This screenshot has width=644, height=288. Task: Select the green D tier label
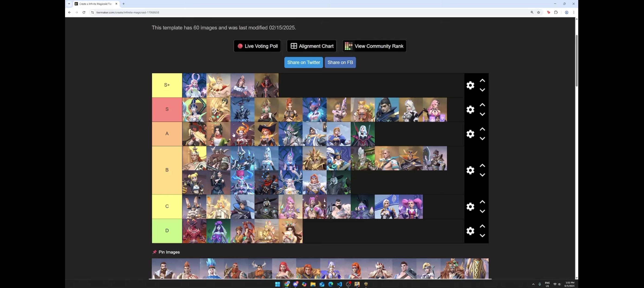(x=167, y=231)
